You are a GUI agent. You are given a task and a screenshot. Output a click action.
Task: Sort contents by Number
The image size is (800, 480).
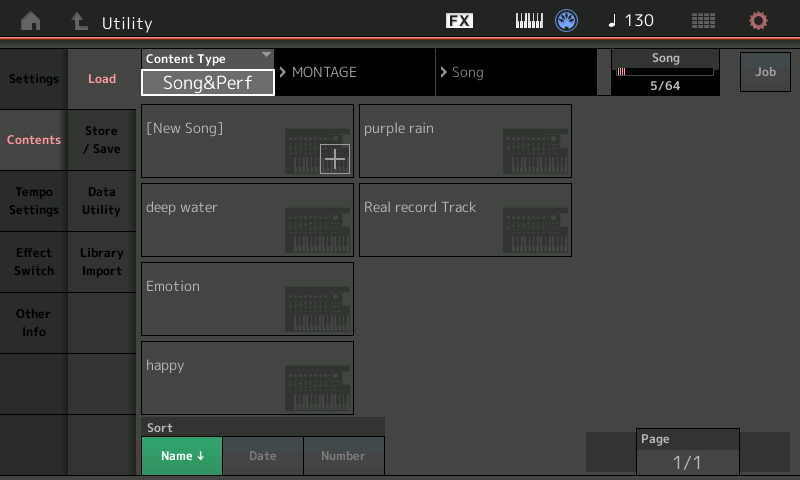point(343,456)
